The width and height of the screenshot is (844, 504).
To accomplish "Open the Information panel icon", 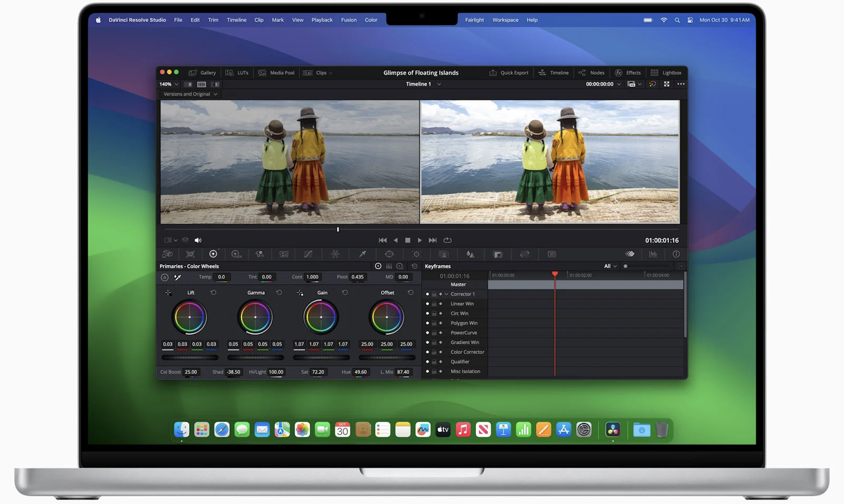I will click(676, 254).
